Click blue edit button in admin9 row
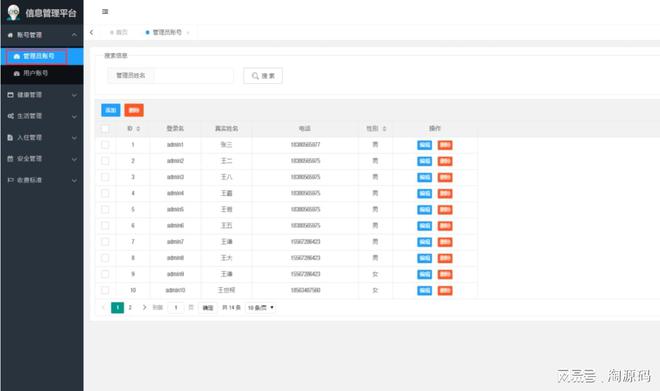The image size is (660, 391). (x=424, y=274)
